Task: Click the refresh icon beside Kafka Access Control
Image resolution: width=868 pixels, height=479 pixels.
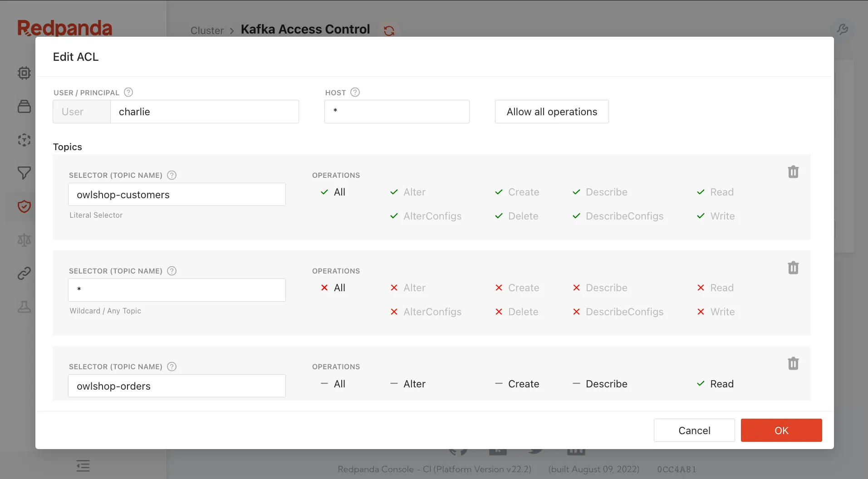Action: [389, 30]
